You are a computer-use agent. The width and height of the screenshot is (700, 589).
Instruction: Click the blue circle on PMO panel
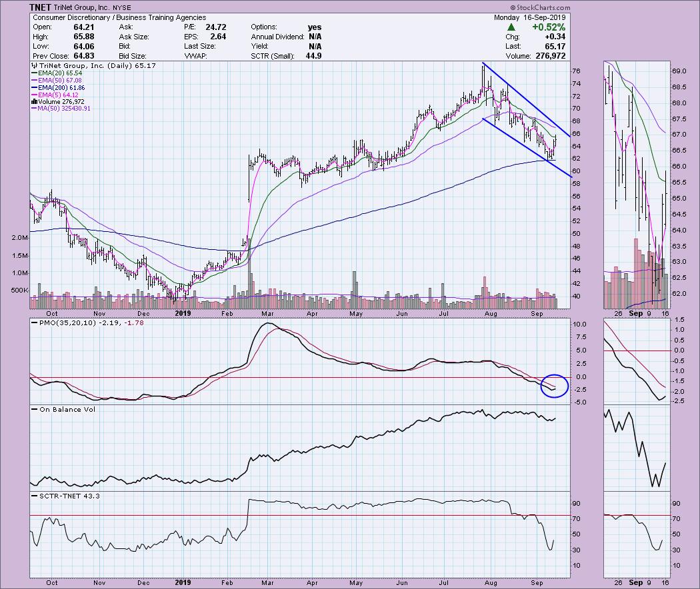(x=555, y=386)
